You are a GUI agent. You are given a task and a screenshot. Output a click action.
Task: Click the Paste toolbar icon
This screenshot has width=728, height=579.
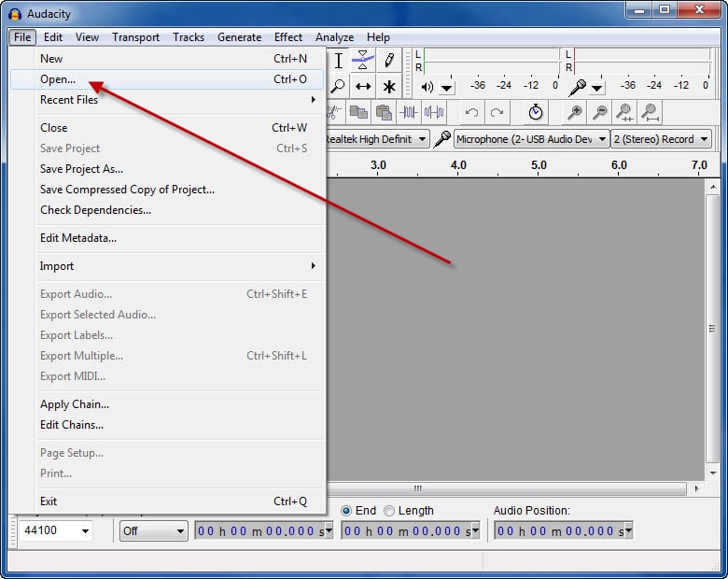click(384, 112)
